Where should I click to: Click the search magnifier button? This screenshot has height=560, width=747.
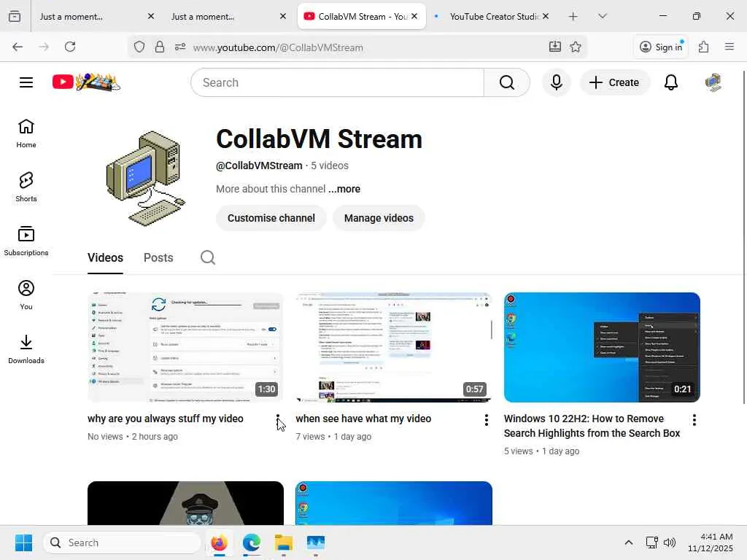click(x=506, y=82)
